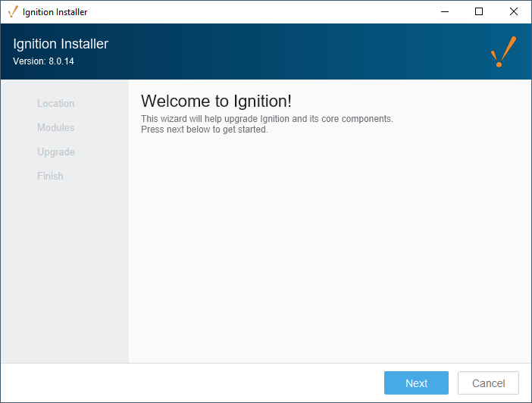This screenshot has height=403, width=532.
Task: Minimize the Ignition Installer window
Action: (444, 12)
